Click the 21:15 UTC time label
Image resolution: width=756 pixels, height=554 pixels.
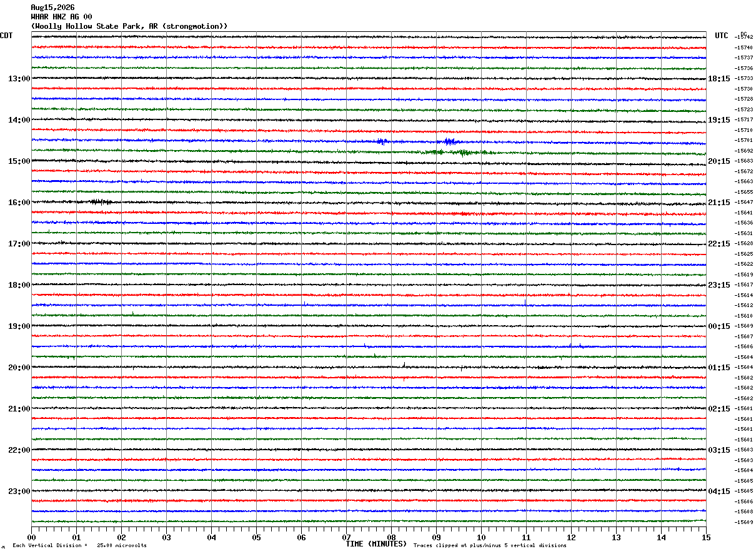tap(719, 203)
